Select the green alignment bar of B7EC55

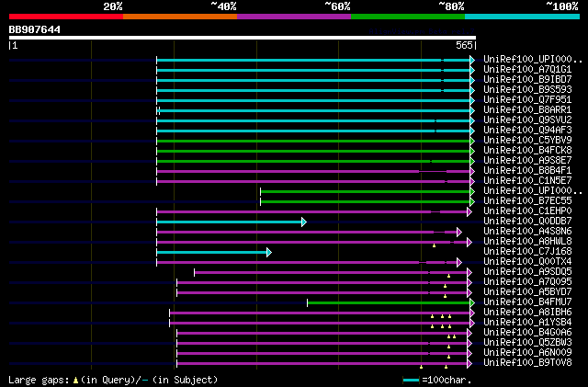pyautogui.click(x=367, y=201)
